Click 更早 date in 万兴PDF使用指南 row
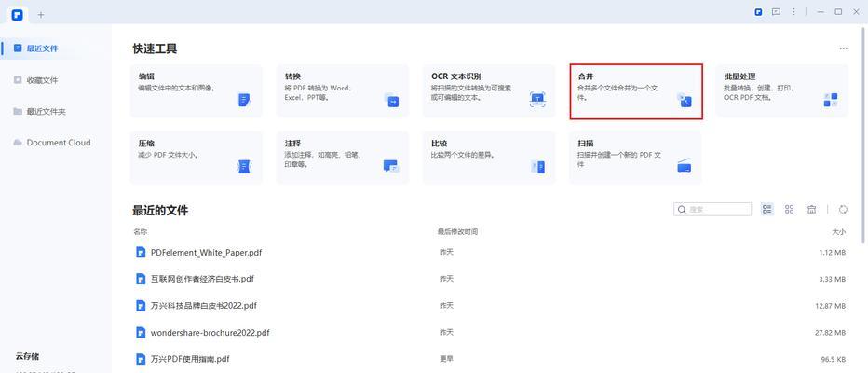 tap(446, 359)
